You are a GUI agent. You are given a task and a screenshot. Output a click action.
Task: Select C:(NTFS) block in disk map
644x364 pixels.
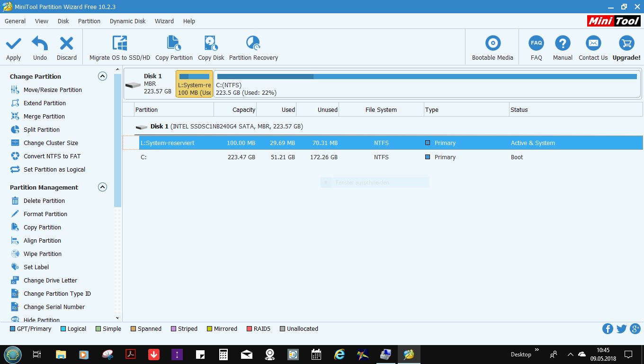pos(427,84)
